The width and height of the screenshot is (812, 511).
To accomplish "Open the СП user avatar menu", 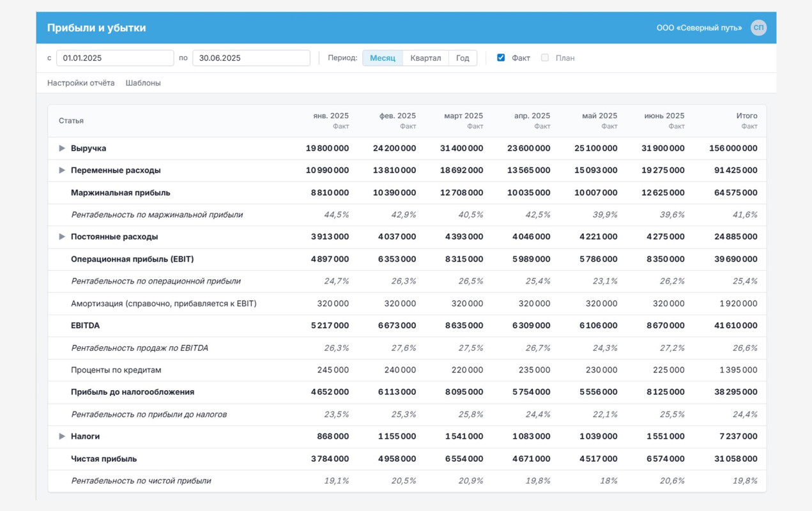I will pos(758,27).
